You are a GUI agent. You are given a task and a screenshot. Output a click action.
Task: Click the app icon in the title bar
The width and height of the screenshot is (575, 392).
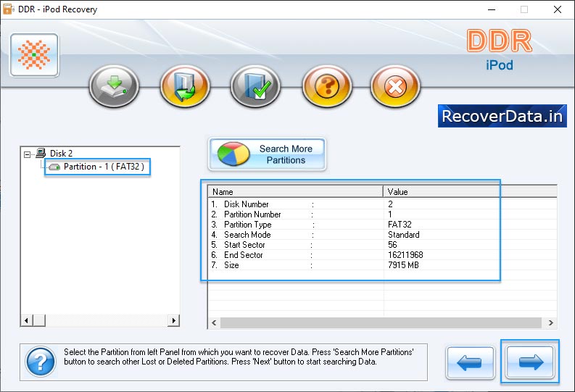click(8, 9)
